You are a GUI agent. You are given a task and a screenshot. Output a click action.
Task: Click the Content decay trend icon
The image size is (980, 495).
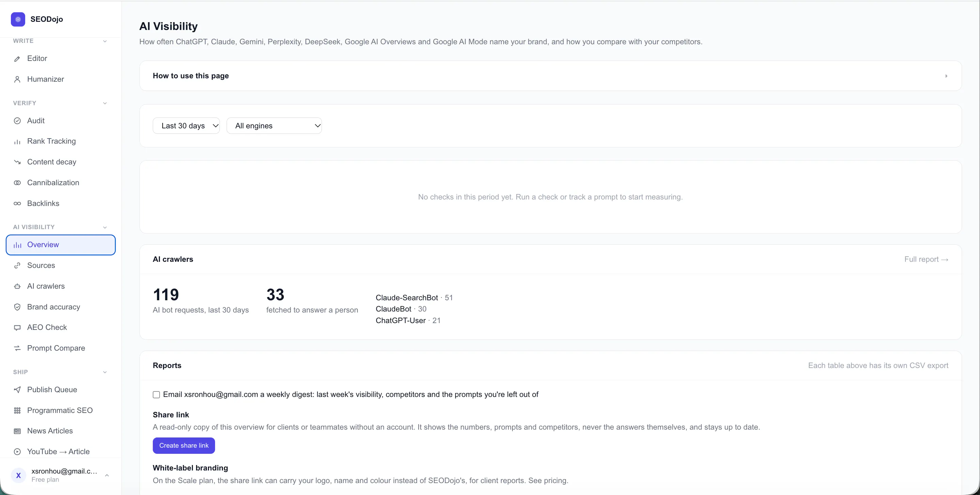point(17,162)
